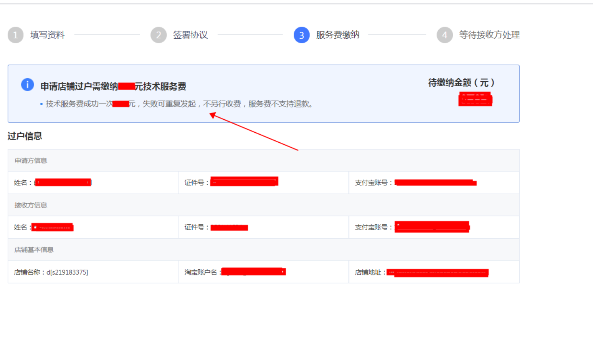593x364 pixels.
Task: Select the 填写资料 step label
Action: pos(48,35)
